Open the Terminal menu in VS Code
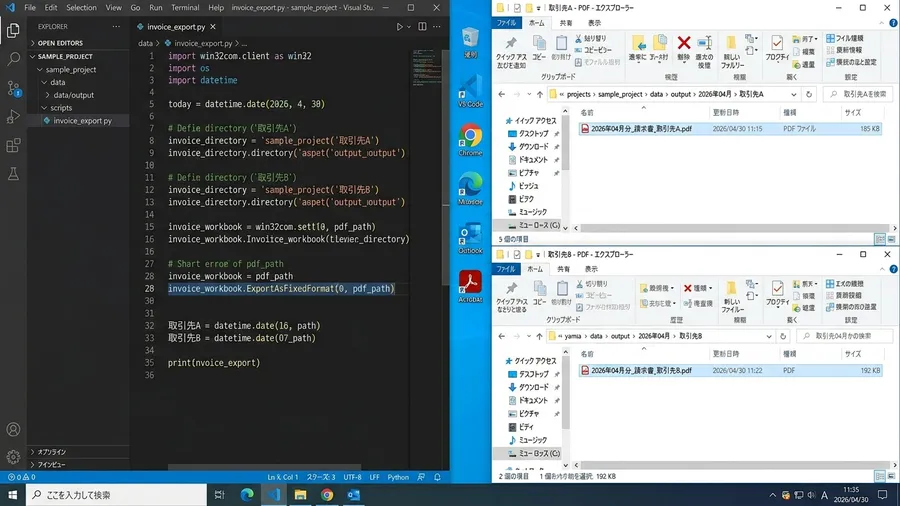 185,7
